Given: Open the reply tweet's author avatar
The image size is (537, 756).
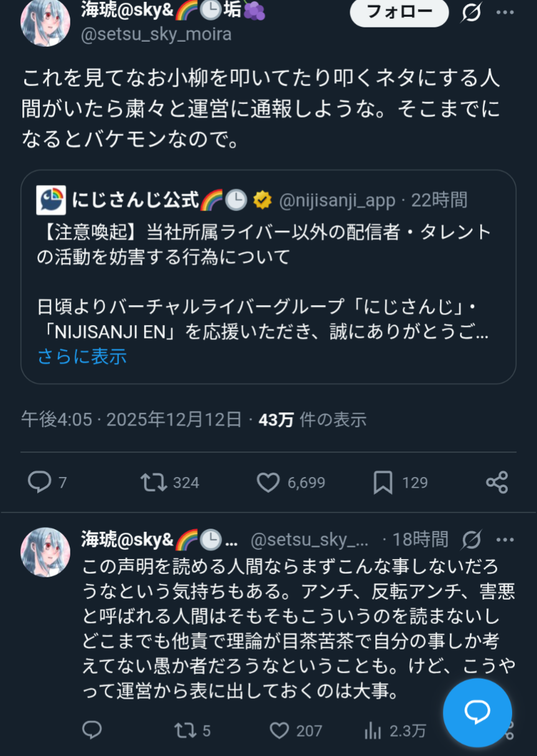Looking at the screenshot, I should point(45,552).
